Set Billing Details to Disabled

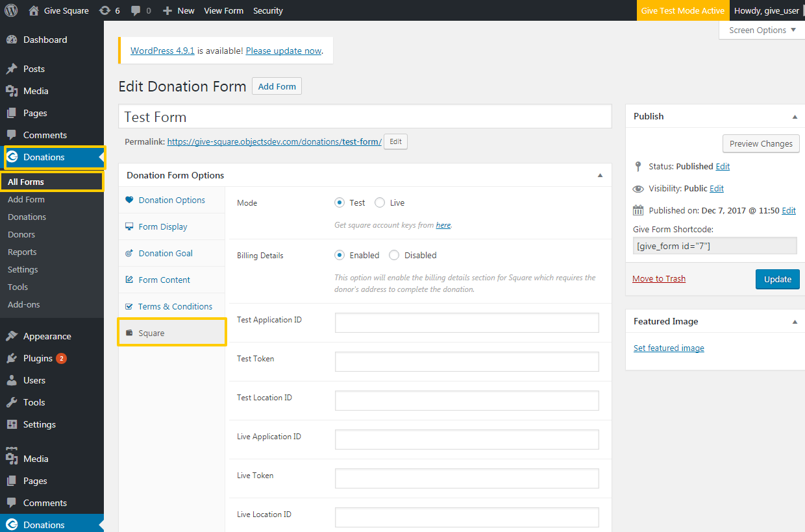click(x=394, y=255)
